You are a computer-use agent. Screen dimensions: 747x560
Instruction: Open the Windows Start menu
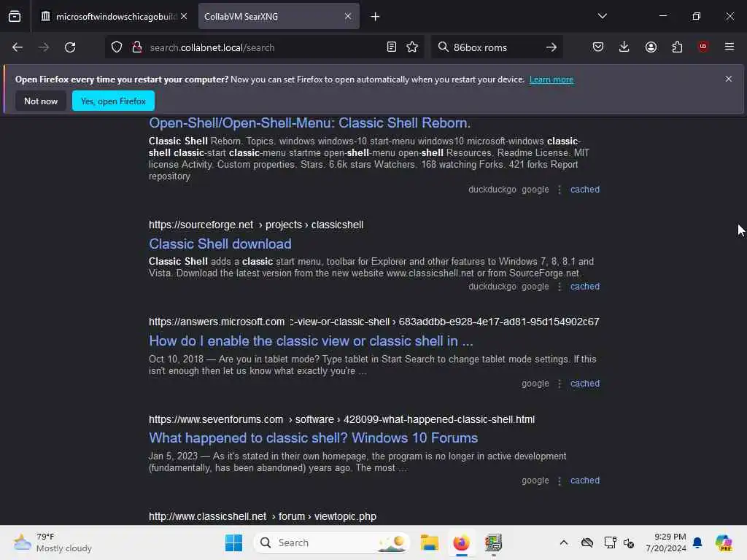click(233, 542)
